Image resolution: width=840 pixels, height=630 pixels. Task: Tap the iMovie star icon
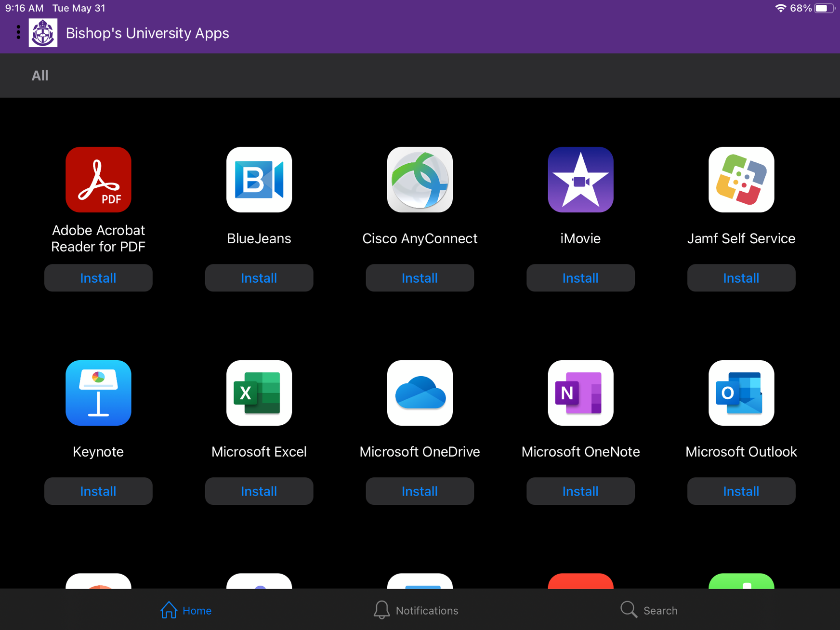[x=580, y=180]
